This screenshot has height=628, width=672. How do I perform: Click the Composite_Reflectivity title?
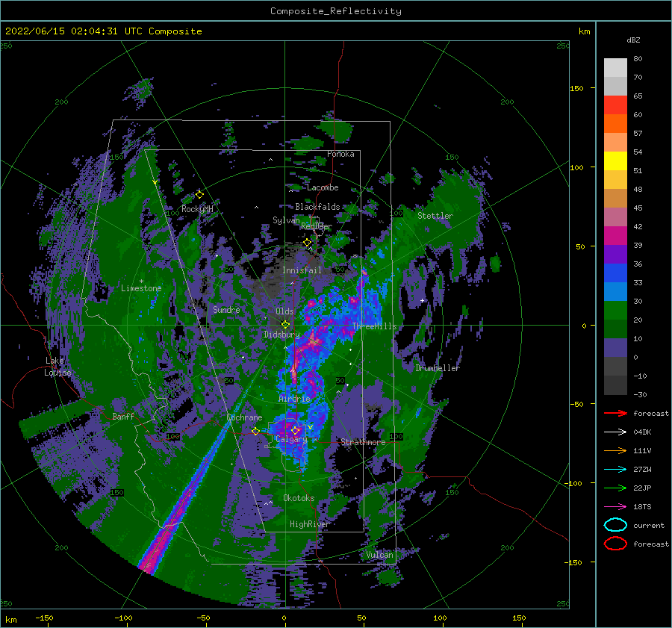[335, 11]
